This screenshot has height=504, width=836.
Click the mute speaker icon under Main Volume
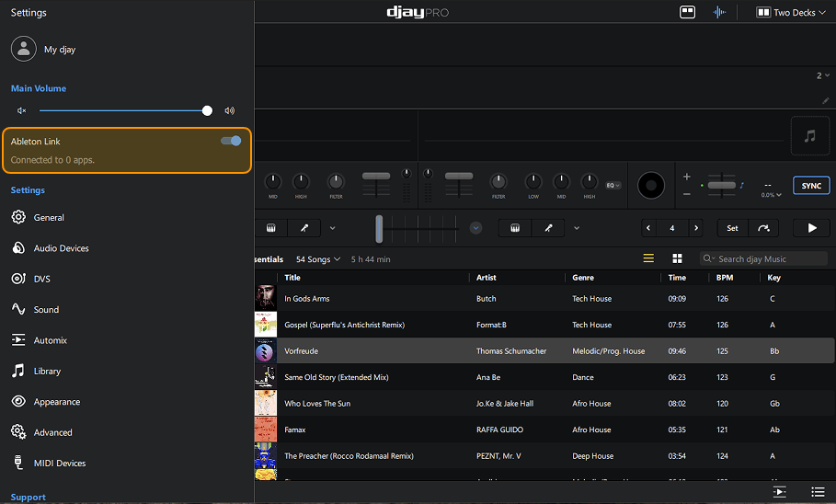[22, 110]
